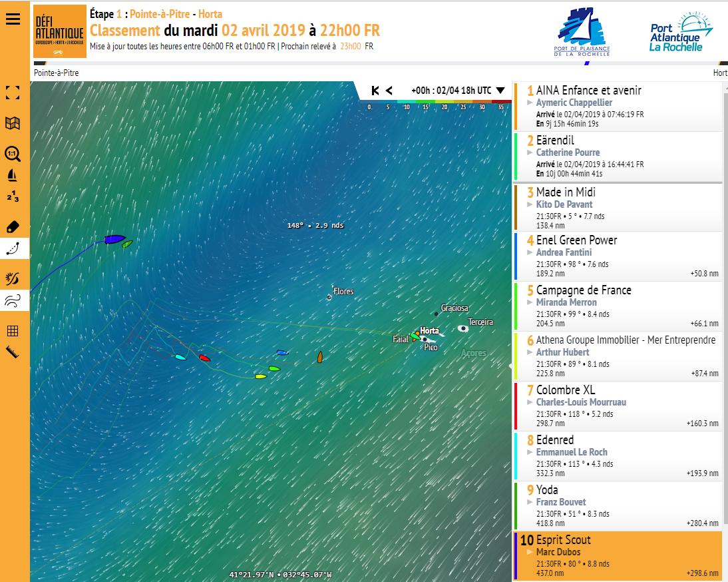728x582 pixels.
Task: Select Enel Green Power ranking row
Action: pos(618,257)
